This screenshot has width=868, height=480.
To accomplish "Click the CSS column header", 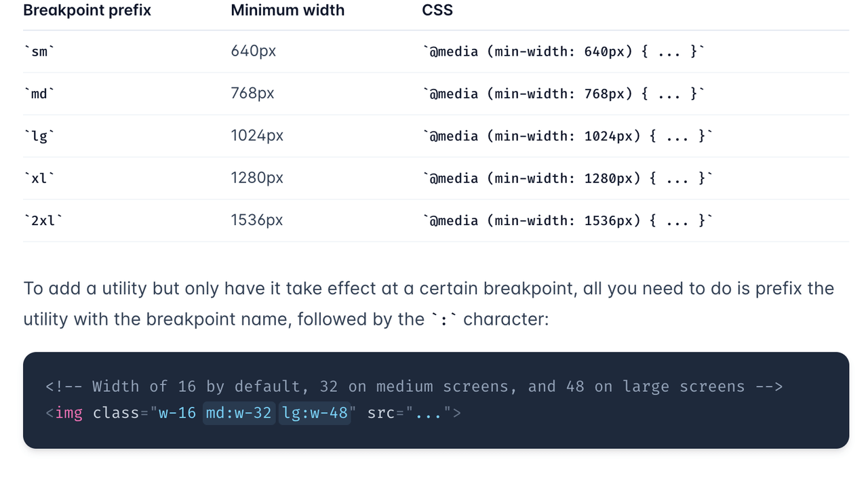I will (437, 10).
